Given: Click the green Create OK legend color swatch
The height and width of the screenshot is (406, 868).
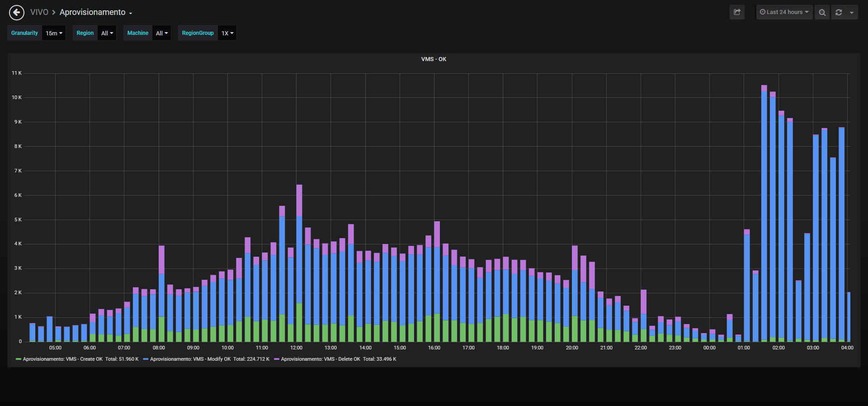Looking at the screenshot, I should pos(19,359).
